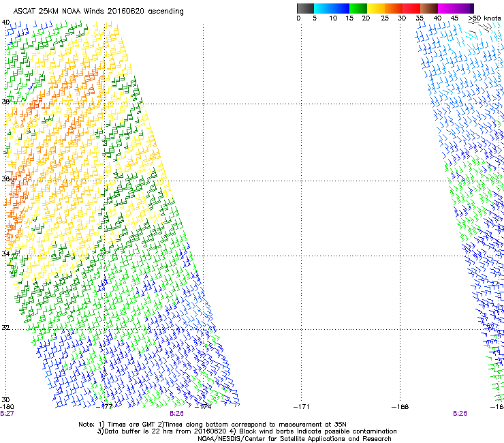Click the '>50 knots' legend label
504x443 pixels.
484,18
